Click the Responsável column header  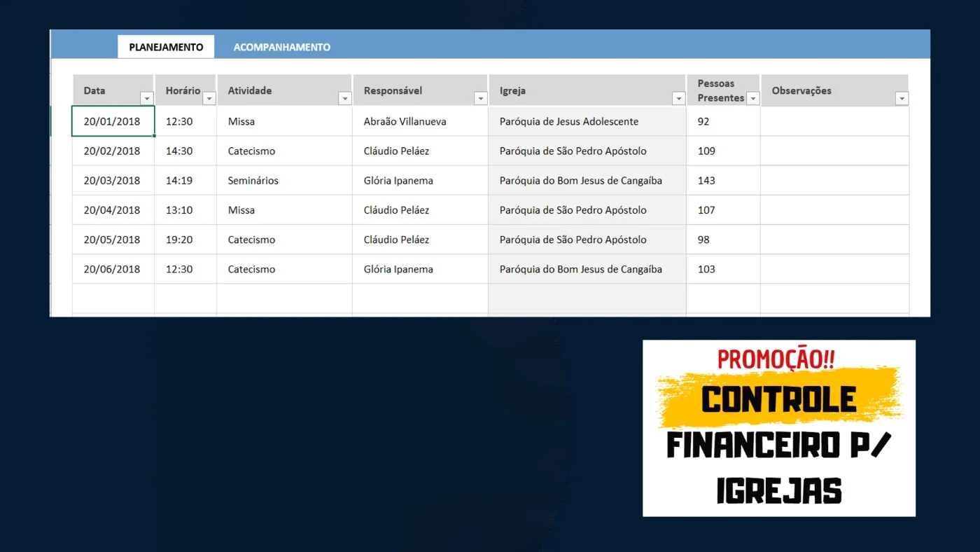click(x=420, y=90)
